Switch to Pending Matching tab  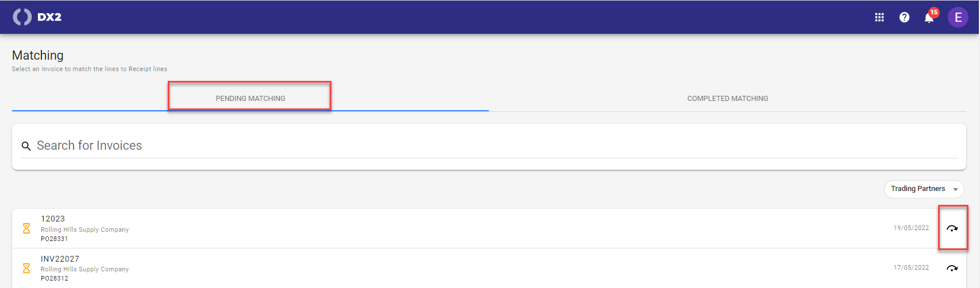(250, 98)
